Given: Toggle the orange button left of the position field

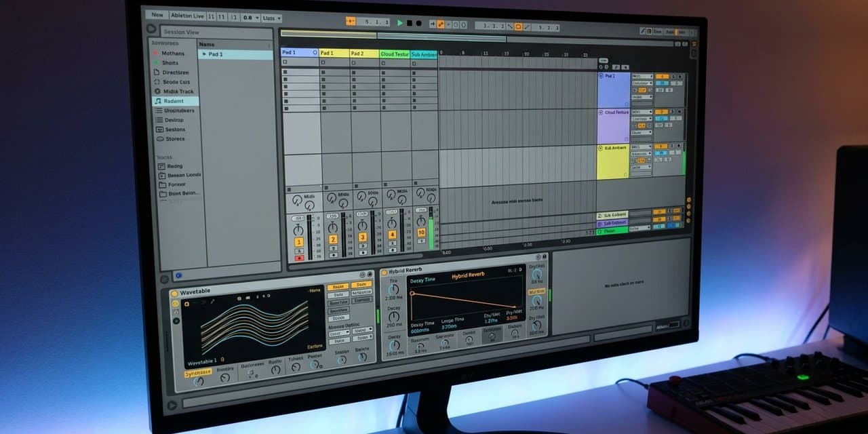Looking at the screenshot, I should 351,22.
